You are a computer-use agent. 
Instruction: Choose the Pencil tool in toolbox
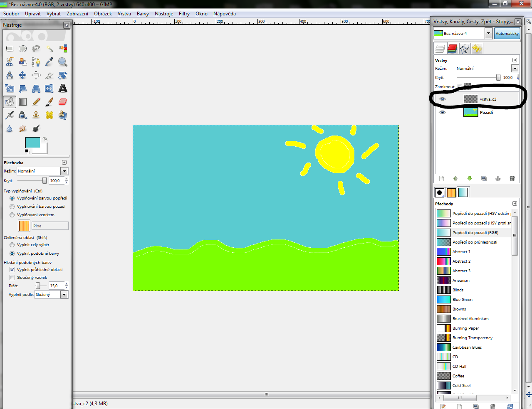[36, 102]
